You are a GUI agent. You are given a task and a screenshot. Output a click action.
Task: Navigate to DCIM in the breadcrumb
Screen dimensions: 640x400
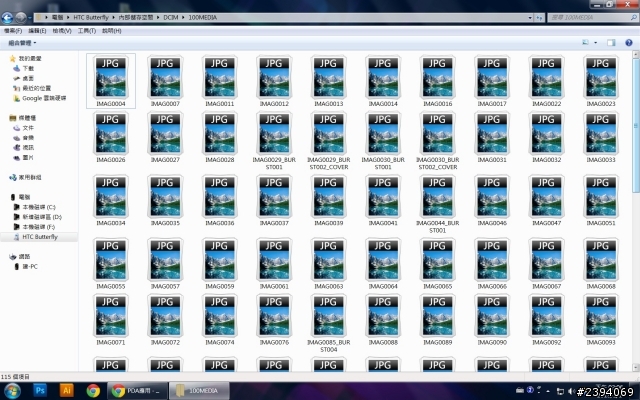[171, 18]
